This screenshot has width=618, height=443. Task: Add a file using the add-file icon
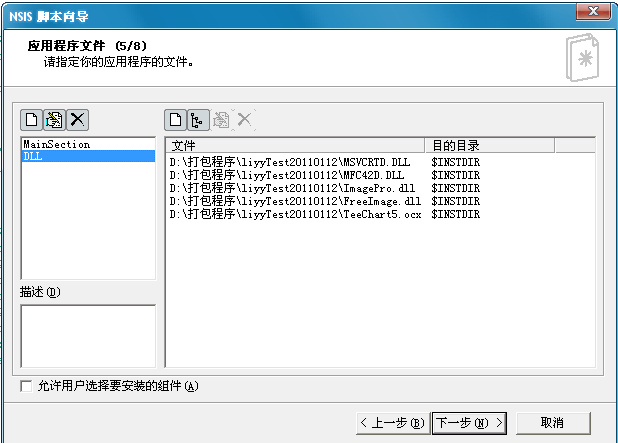pos(175,119)
